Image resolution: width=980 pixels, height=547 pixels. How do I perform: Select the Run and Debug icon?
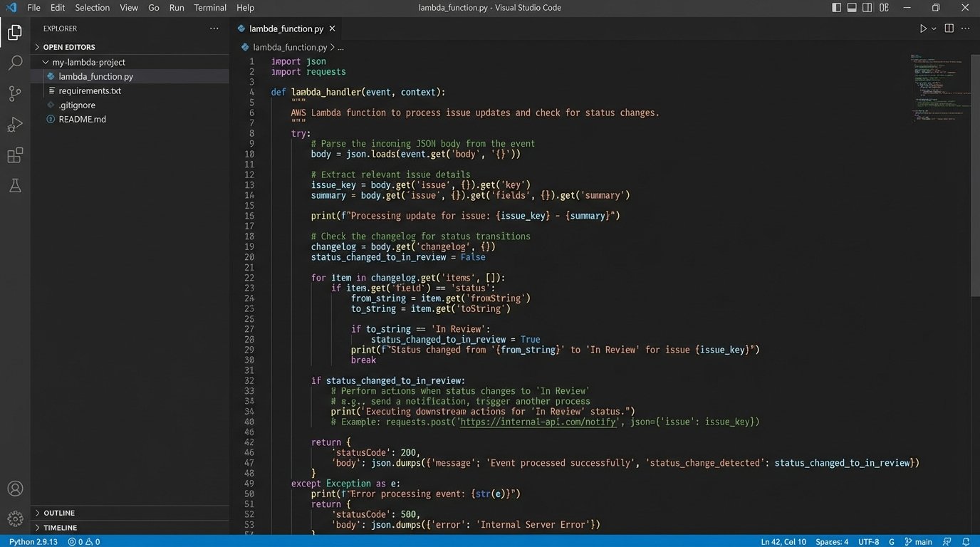[14, 124]
